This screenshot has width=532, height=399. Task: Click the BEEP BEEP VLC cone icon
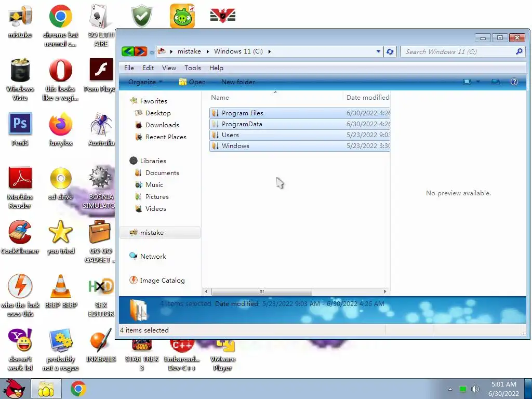coord(60,291)
